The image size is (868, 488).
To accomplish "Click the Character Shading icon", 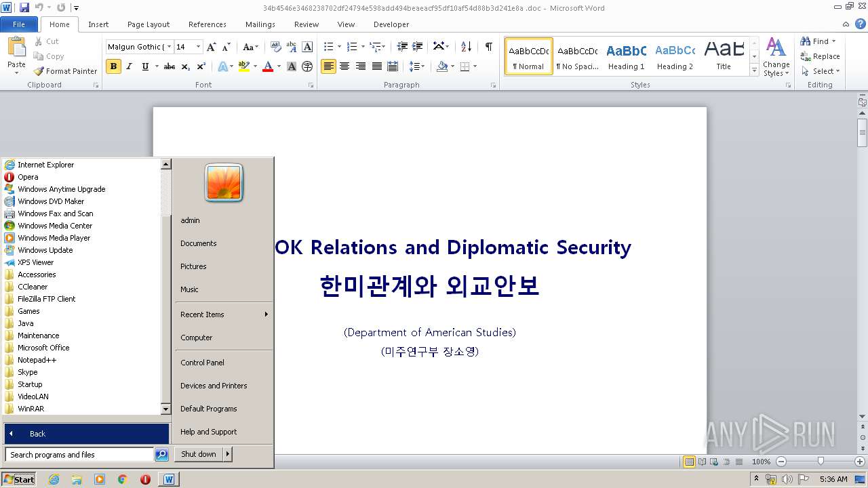I will pos(292,66).
